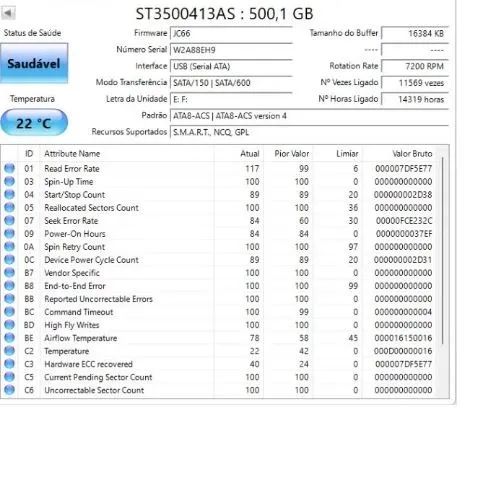Click the status icon for Temperature row C2

tap(9, 350)
